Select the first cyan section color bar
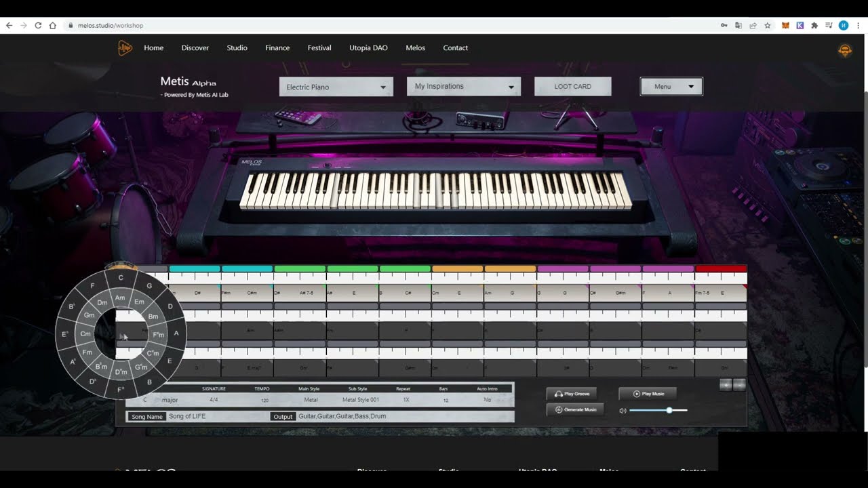 click(x=195, y=269)
